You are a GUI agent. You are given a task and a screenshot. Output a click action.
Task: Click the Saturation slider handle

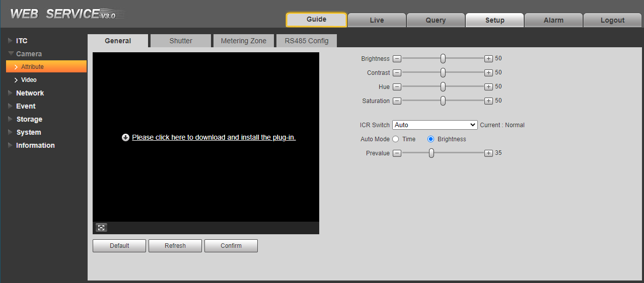pos(443,101)
